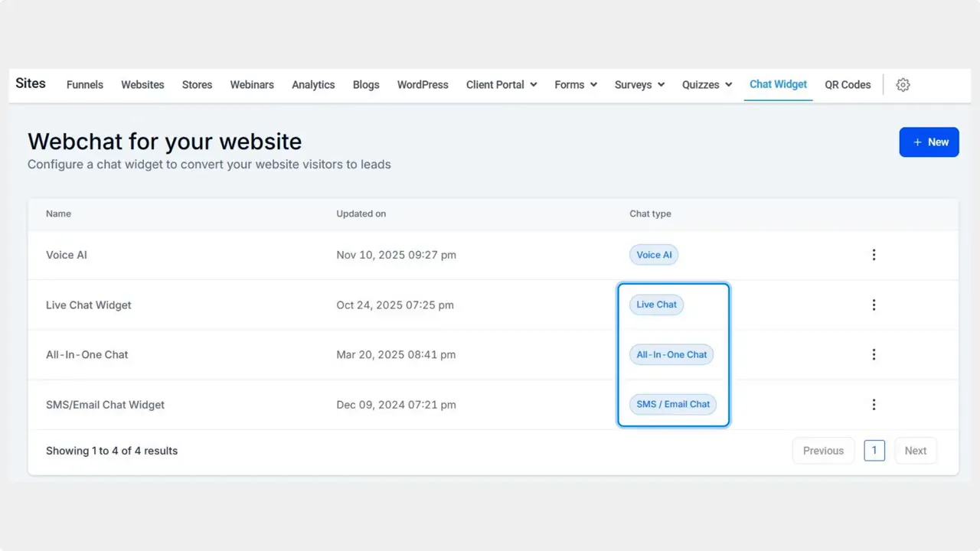
Task: Switch to the Funnels tab
Action: [84, 85]
